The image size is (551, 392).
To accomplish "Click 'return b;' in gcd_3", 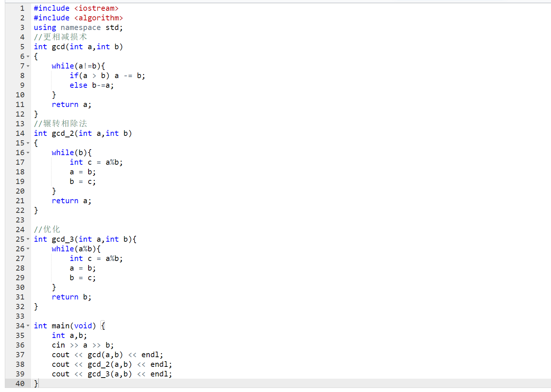I will coord(71,297).
